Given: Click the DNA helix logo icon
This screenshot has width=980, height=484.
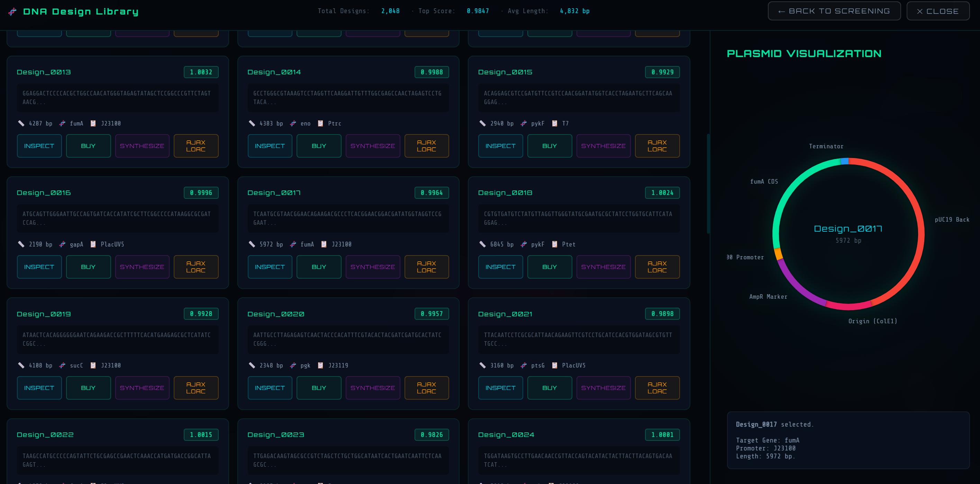Looking at the screenshot, I should (12, 11).
